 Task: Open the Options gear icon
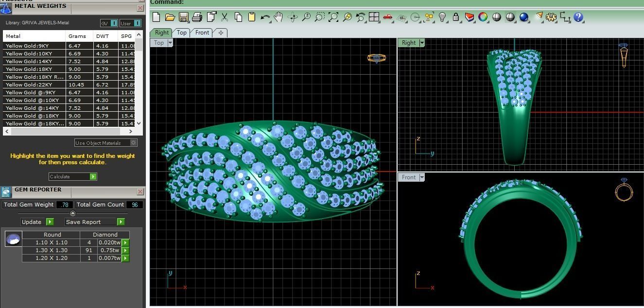click(x=551, y=17)
